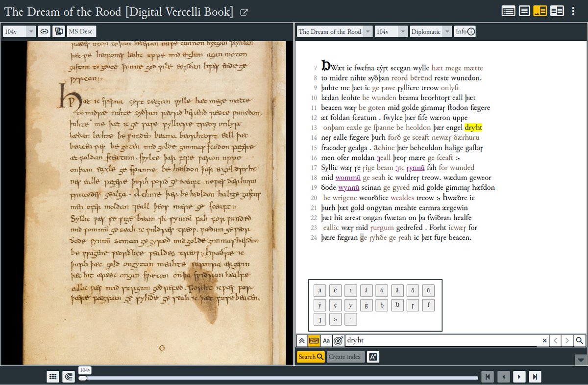The width and height of the screenshot is (588, 385).
Task: Insert the ġ dotted g key
Action: click(367, 305)
